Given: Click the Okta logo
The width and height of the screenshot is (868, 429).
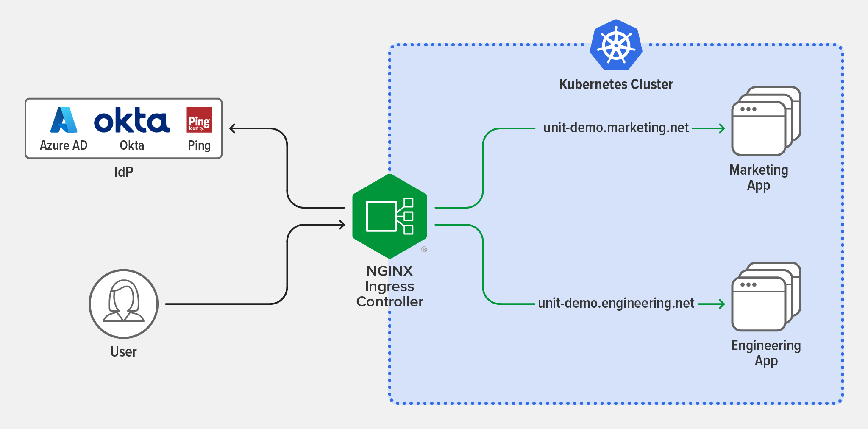Looking at the screenshot, I should [x=132, y=120].
